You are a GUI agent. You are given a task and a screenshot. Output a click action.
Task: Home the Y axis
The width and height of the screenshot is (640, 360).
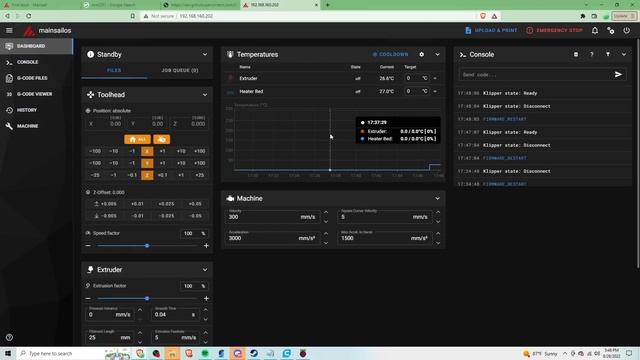(x=147, y=163)
